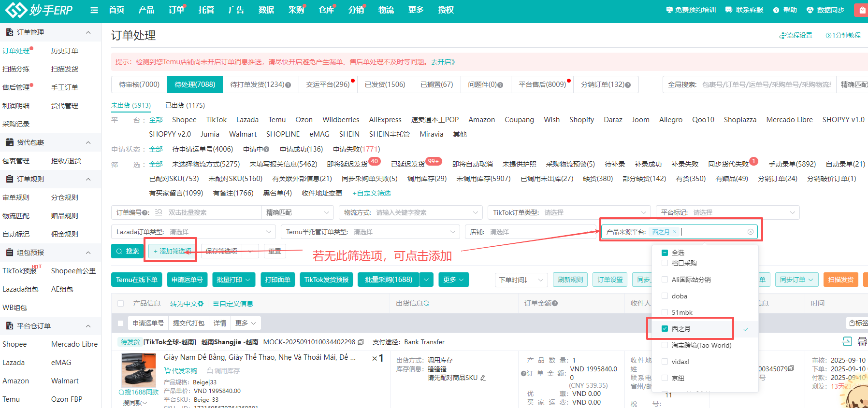Viewport: 868px width, 408px height.
Task: Collapse the 货代包裹 sidebar section
Action: coord(88,142)
